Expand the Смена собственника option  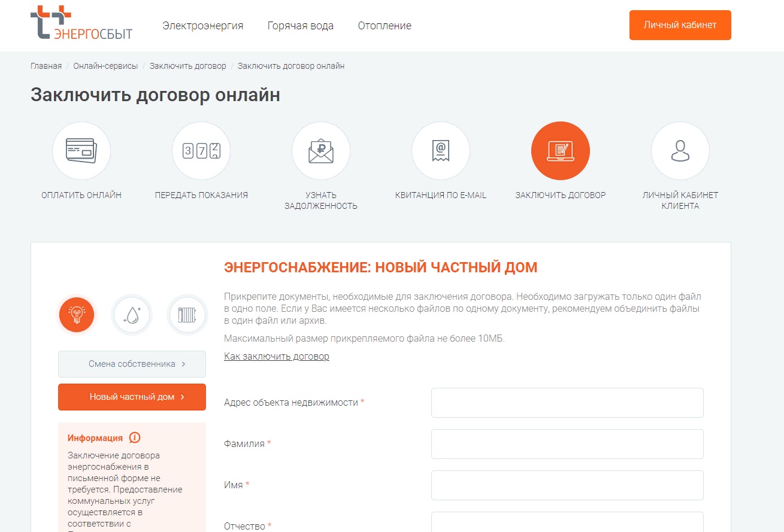coord(132,364)
